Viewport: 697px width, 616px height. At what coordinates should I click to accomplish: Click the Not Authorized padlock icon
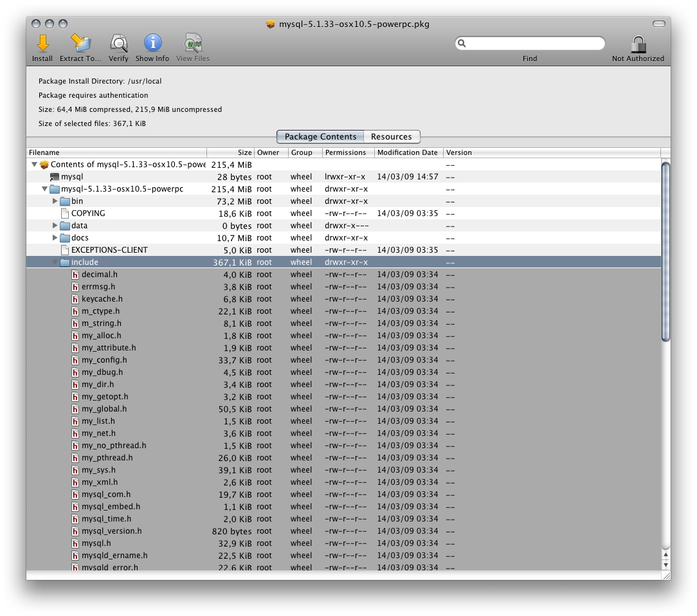pos(638,44)
